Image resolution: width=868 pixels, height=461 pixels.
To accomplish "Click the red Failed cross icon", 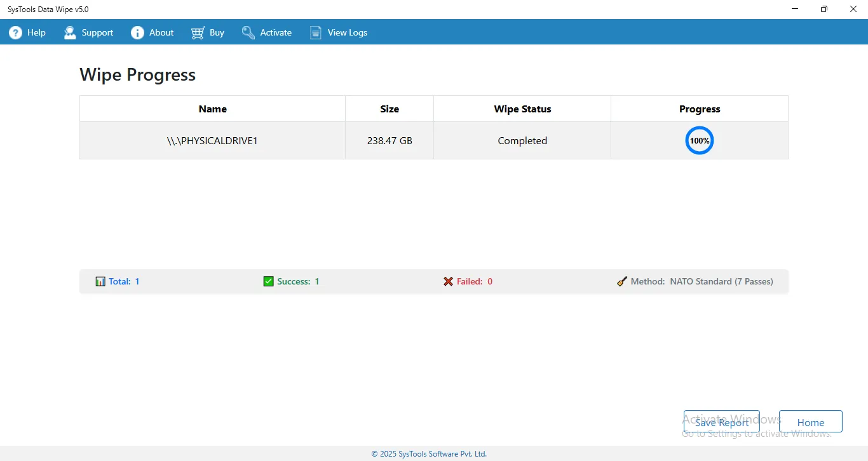I will (449, 281).
